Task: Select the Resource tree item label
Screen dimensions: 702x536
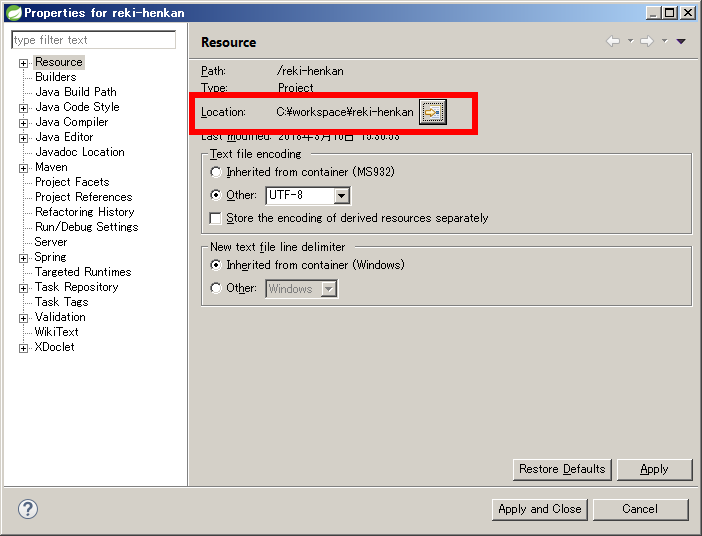Action: pos(59,62)
